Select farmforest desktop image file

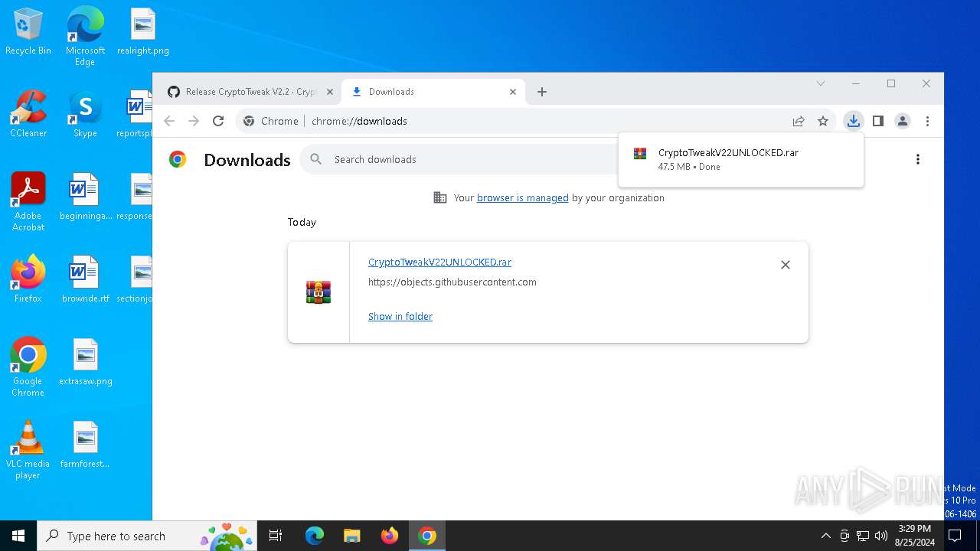(85, 445)
